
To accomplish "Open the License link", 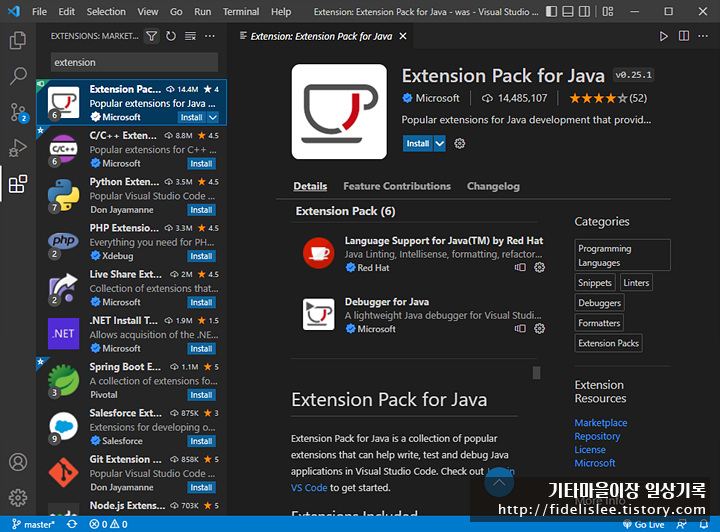I will coord(590,450).
